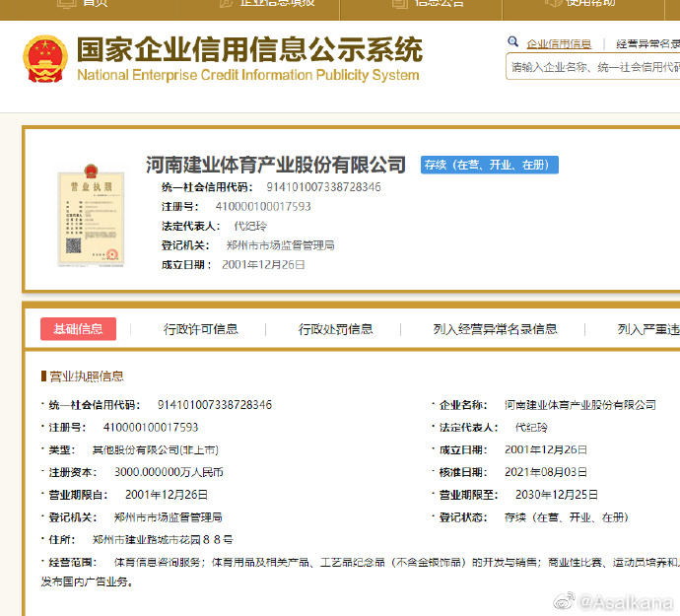Open the 行政许可信息 tab

pos(201,329)
